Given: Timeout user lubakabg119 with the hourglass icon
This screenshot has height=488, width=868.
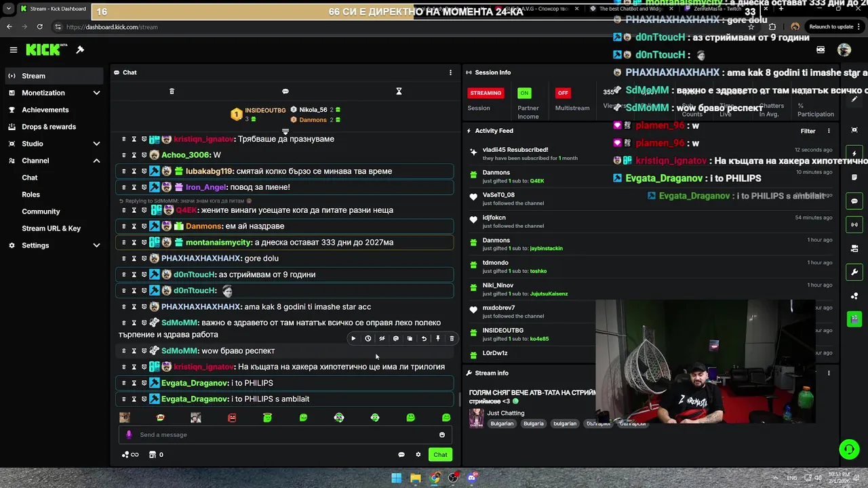Looking at the screenshot, I should click(x=134, y=171).
